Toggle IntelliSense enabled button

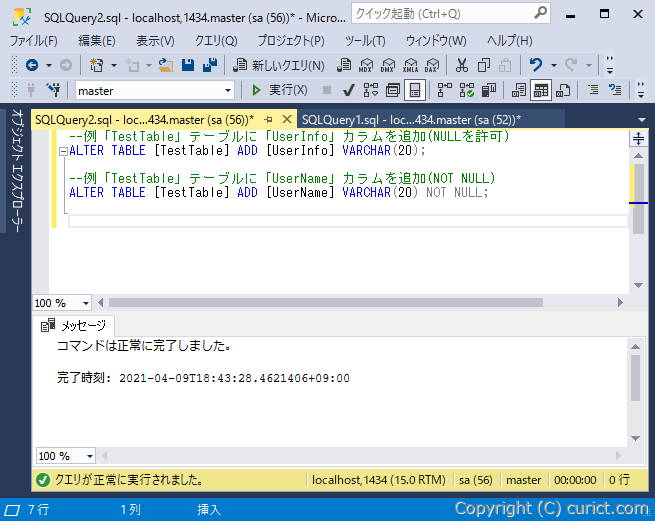(x=415, y=90)
